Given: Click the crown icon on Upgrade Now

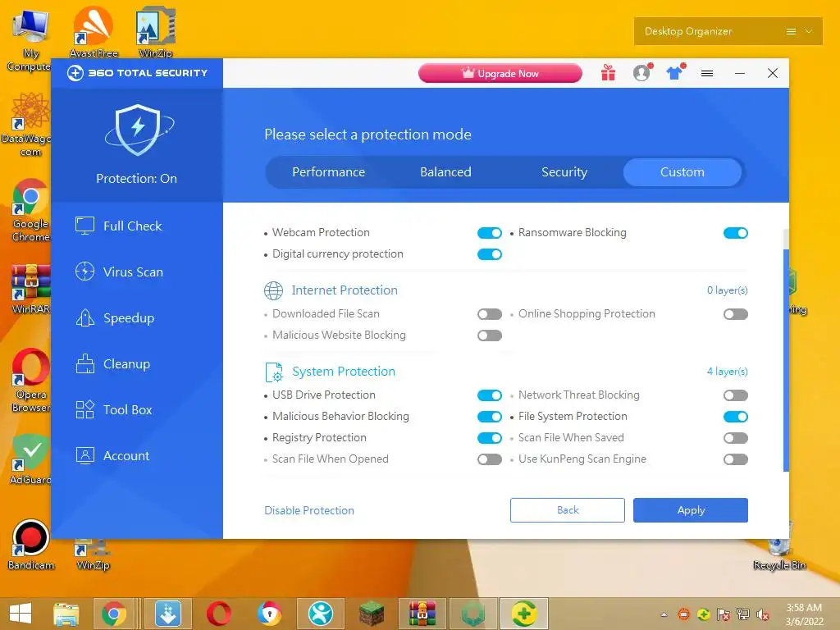Looking at the screenshot, I should click(x=468, y=72).
